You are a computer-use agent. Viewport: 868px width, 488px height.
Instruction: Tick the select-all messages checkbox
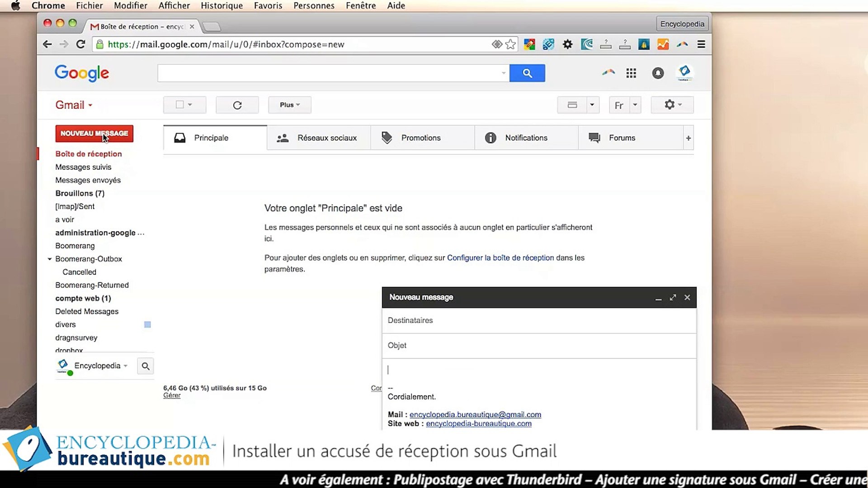pyautogui.click(x=179, y=105)
